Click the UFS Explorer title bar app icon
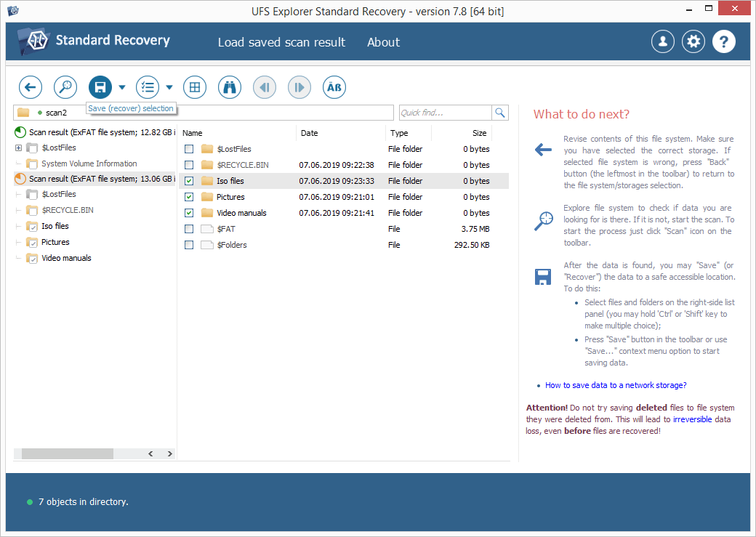This screenshot has height=537, width=756. tap(13, 10)
